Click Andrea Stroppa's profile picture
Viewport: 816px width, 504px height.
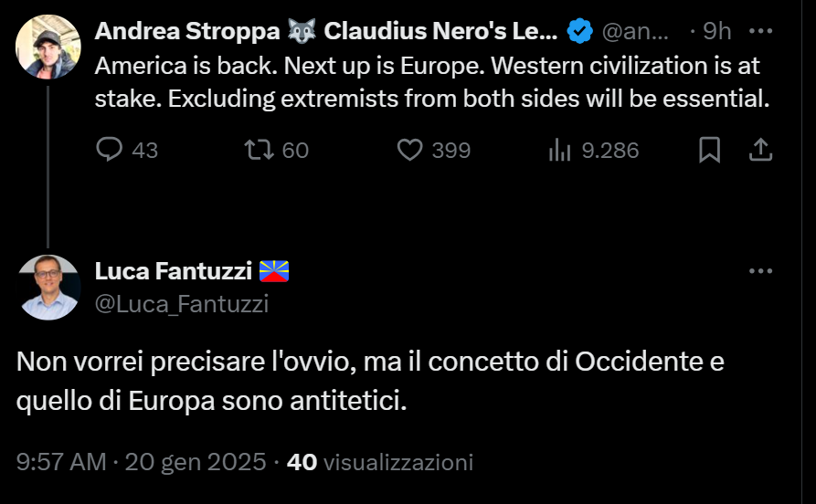click(x=48, y=47)
